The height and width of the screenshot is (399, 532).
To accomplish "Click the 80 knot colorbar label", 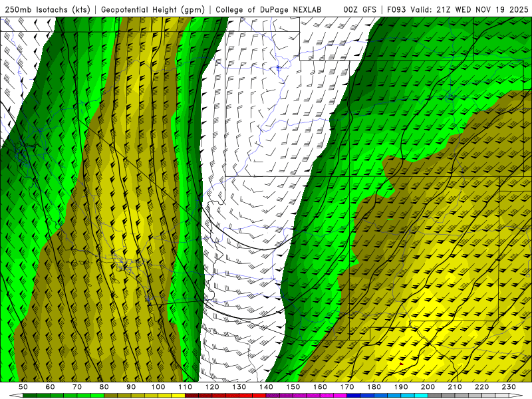I will 104,387.
